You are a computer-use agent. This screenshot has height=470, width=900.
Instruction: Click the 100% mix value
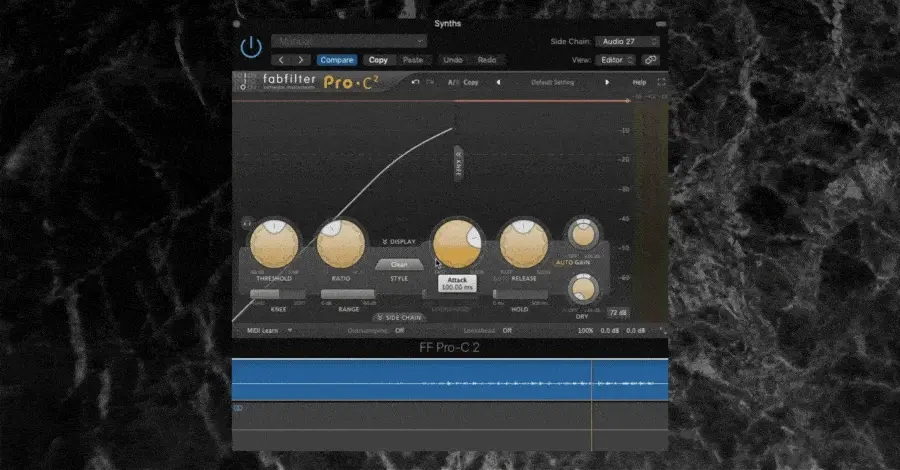(x=585, y=331)
